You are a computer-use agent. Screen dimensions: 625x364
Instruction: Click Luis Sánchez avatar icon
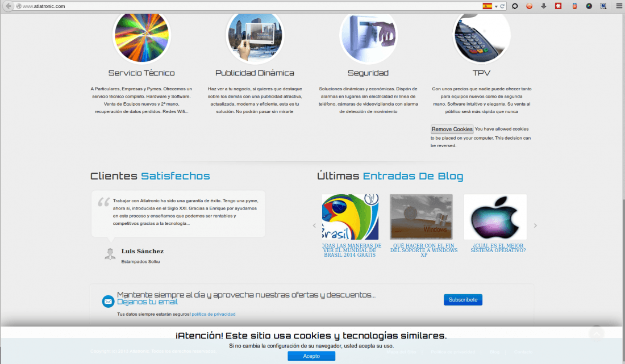[x=110, y=254]
